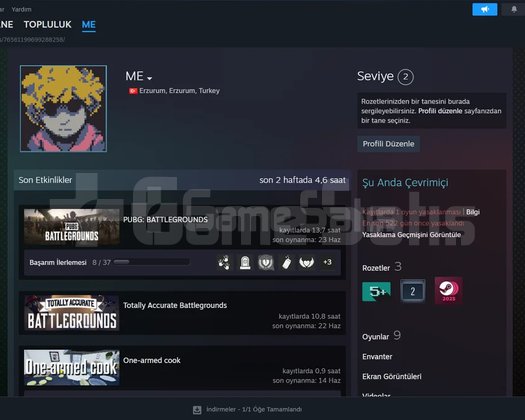Click the Turkey flag icon

click(133, 91)
